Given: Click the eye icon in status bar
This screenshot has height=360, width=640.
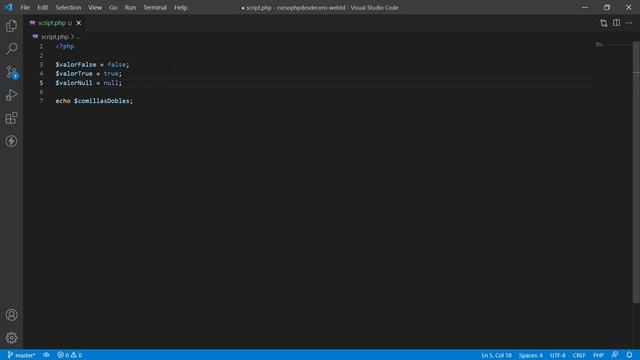Looking at the screenshot, I should click(x=46, y=355).
